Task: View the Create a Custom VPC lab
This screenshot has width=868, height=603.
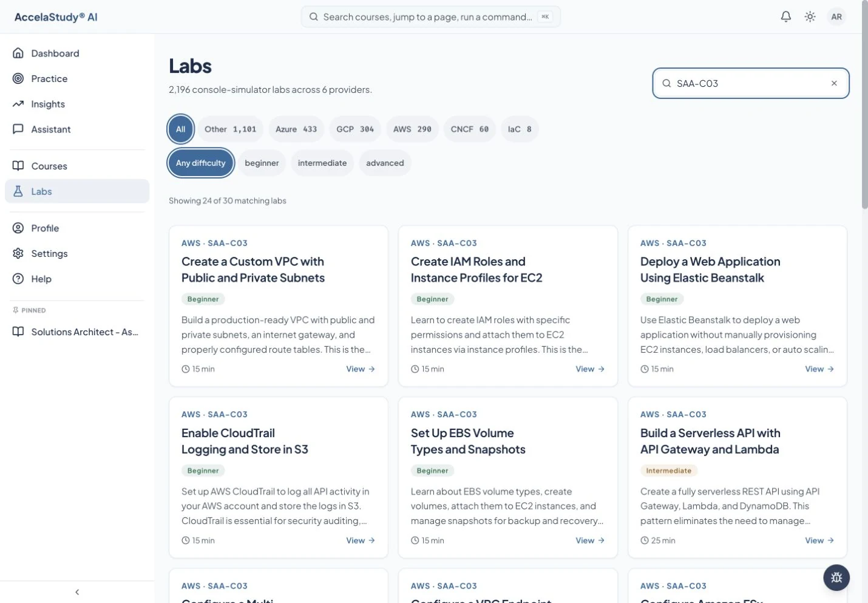Action: pos(361,369)
